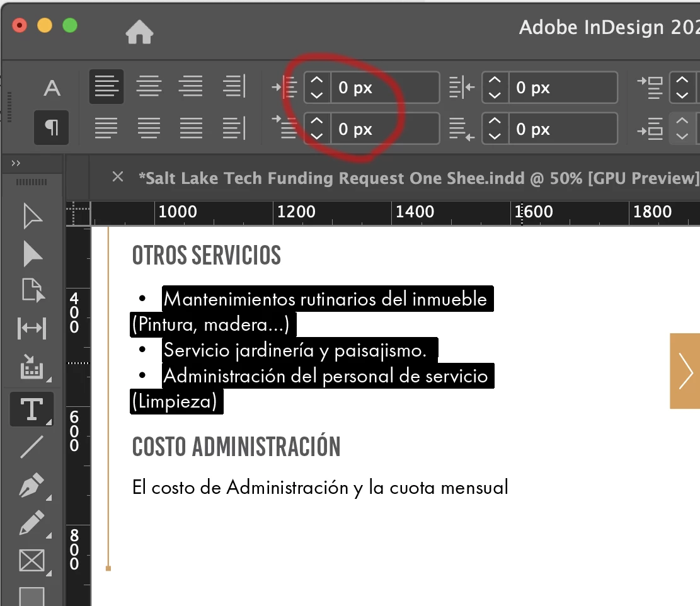
Task: Increase Space Before stepper value
Action: coord(682,81)
